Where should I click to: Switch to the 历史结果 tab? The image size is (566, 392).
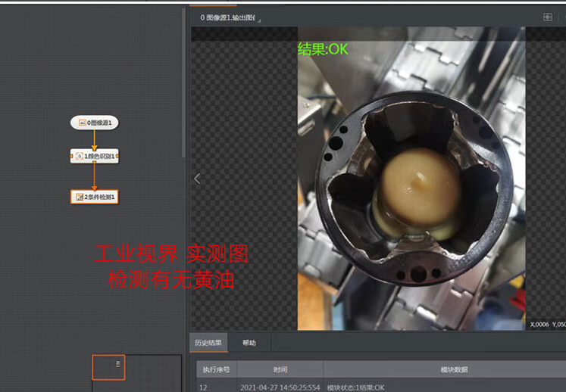208,343
